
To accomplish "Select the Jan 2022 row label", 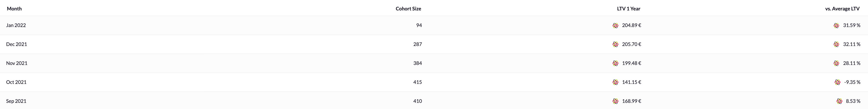I will click(16, 25).
